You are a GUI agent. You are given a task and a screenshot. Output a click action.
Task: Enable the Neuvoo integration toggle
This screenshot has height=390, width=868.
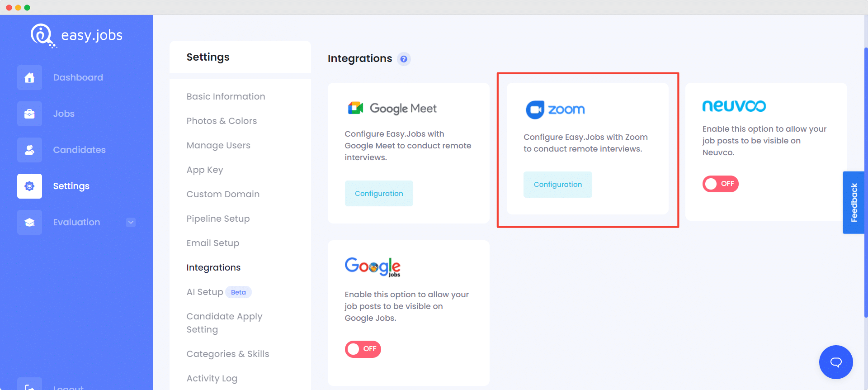[720, 184]
